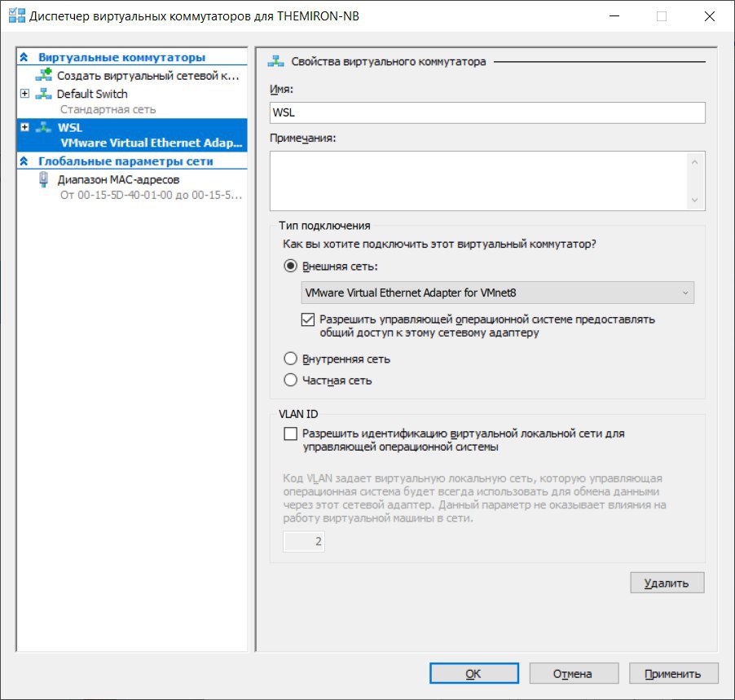
Task: Click the MAC address range icon
Action: [x=43, y=179]
